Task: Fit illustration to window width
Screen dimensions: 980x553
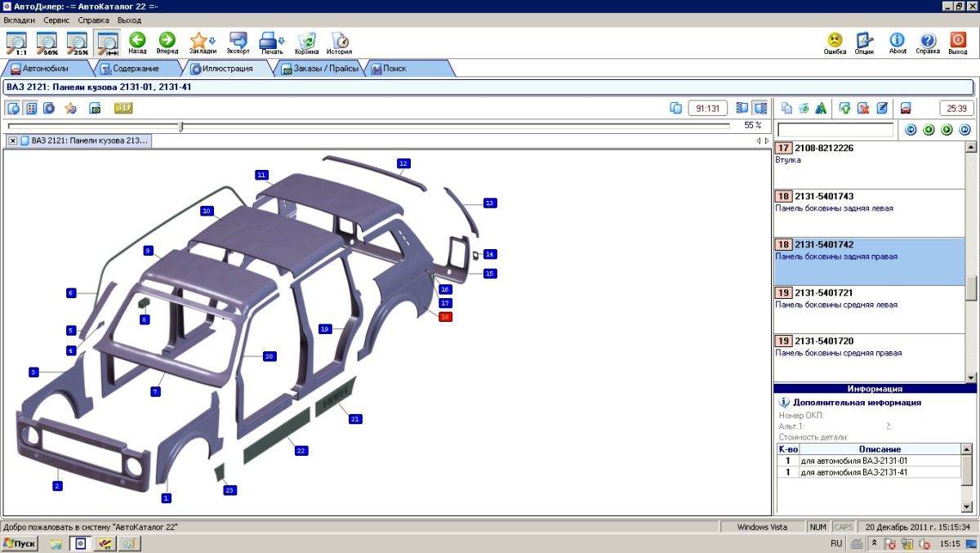Action: pos(107,42)
